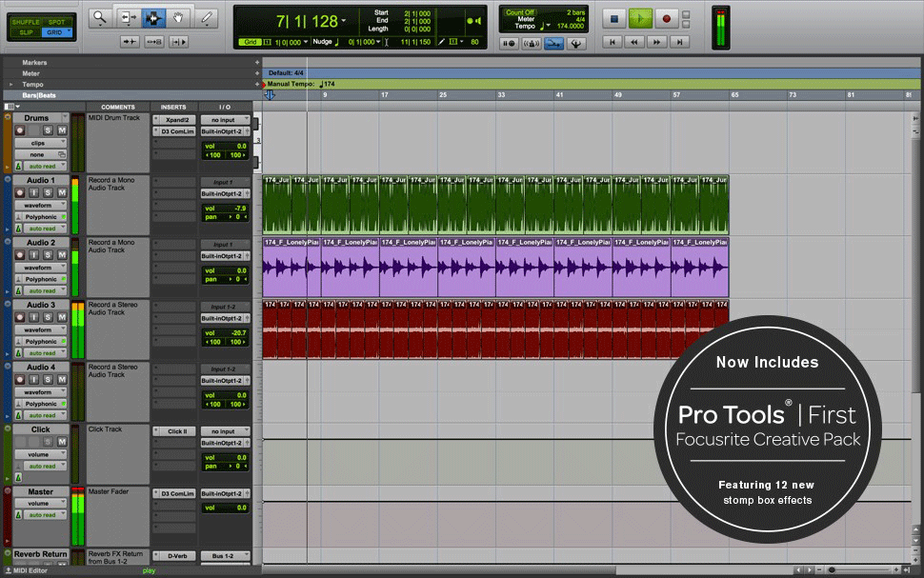
Task: Click the Record transport button
Action: coord(667,18)
